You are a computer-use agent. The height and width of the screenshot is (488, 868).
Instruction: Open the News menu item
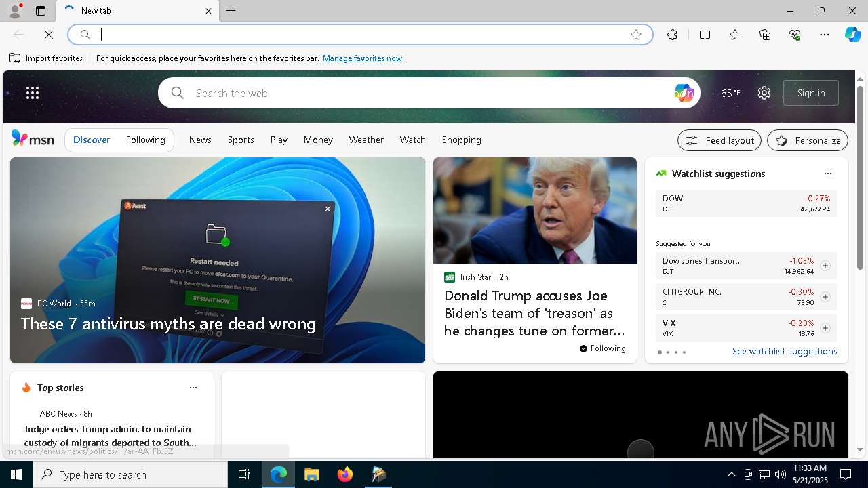200,140
